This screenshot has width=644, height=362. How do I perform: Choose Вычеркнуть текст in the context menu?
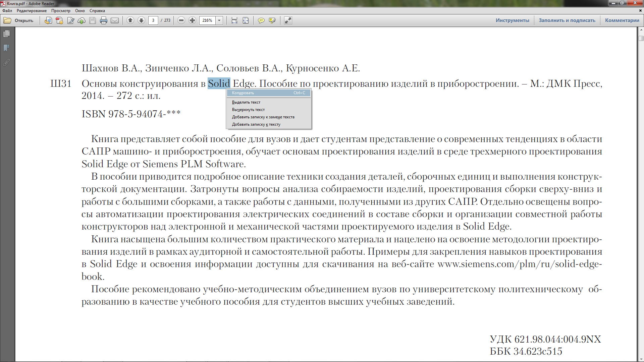pos(269,110)
